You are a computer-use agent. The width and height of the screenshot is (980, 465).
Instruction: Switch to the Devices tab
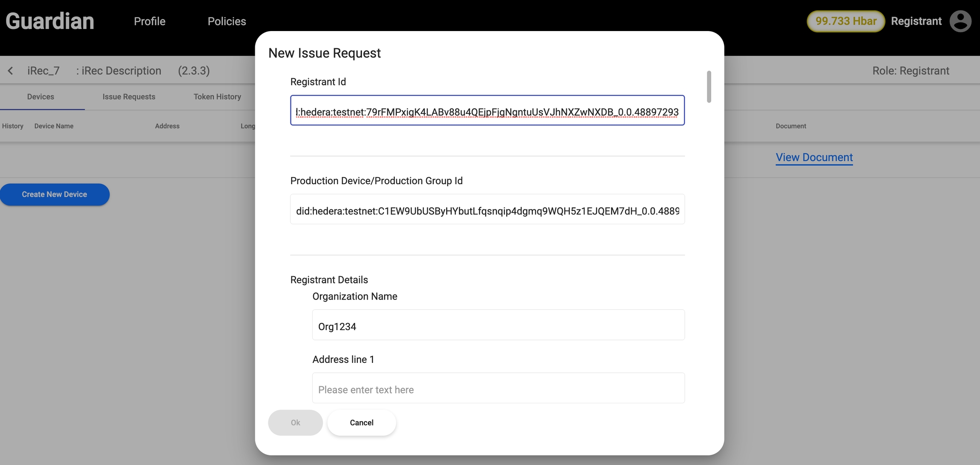(40, 97)
